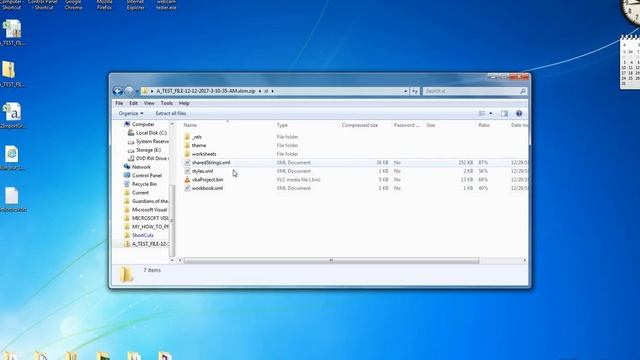Click sharedStrings.xml Type cell XML Document
This screenshot has height=360, width=640.
(293, 163)
